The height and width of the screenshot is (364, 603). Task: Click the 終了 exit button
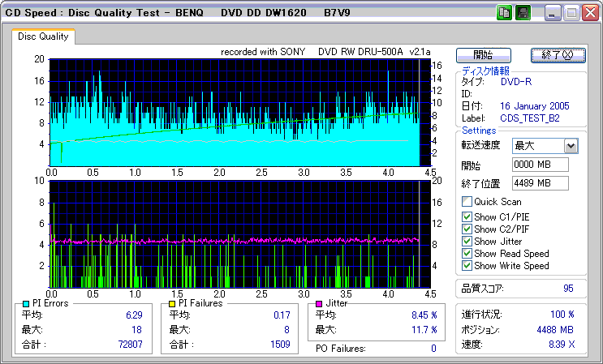(x=557, y=55)
